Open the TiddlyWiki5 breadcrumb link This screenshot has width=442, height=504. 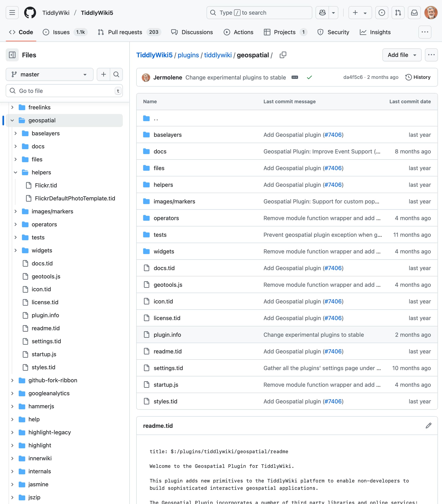pyautogui.click(x=154, y=55)
